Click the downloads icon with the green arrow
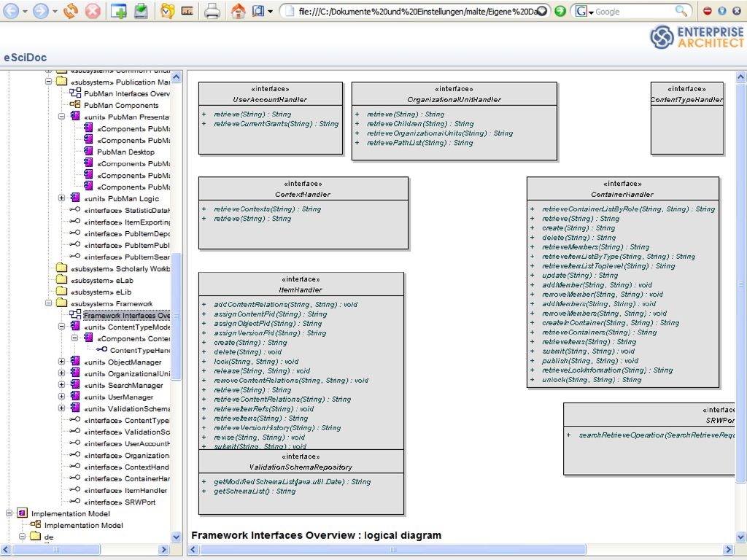 click(141, 10)
